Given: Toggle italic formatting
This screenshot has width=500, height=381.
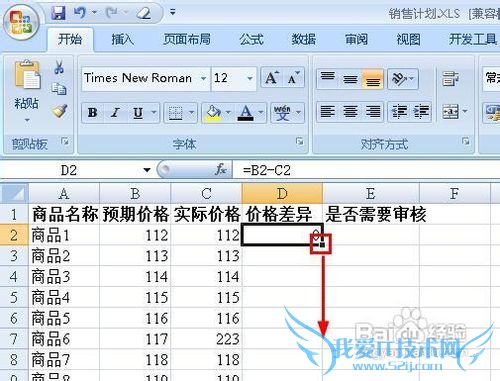Looking at the screenshot, I should (x=115, y=113).
